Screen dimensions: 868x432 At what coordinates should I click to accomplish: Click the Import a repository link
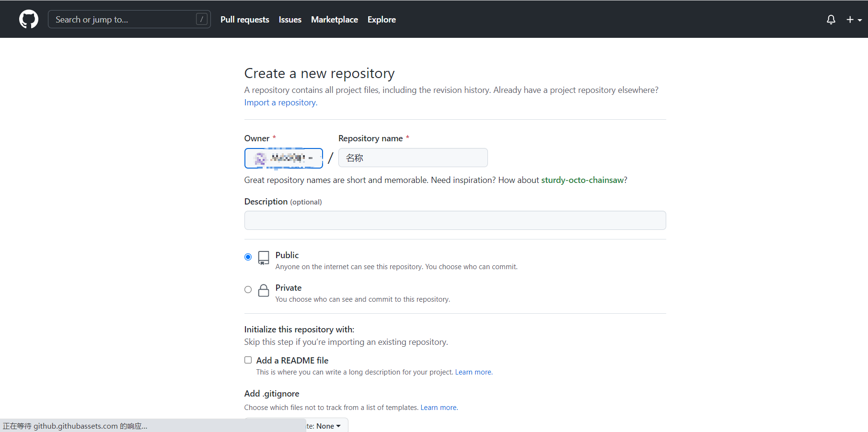pyautogui.click(x=280, y=102)
